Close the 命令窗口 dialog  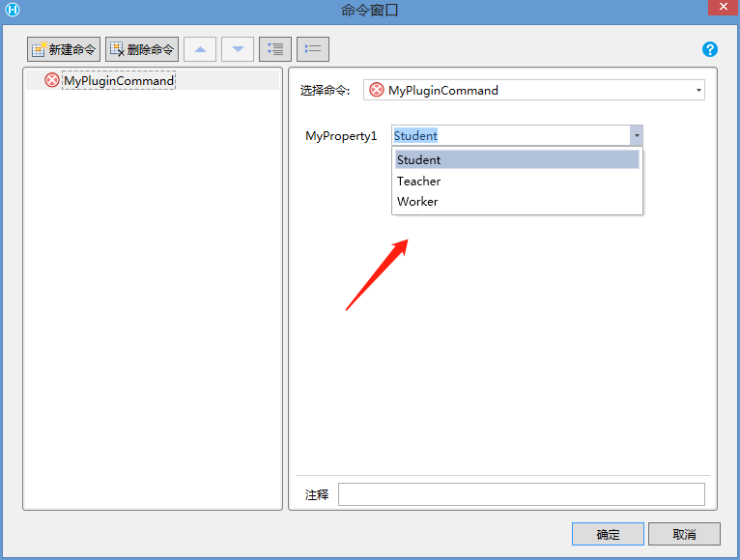(x=724, y=7)
